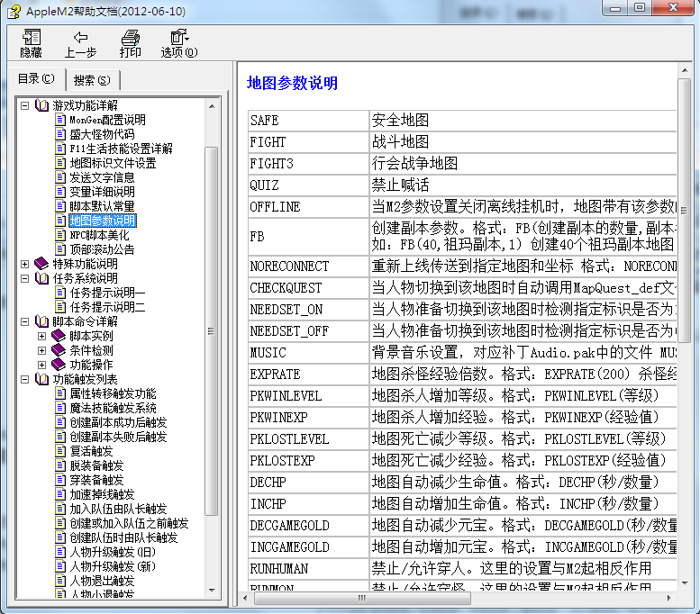This screenshot has width=700, height=614.
Task: Click the NORECONNECT table cell
Action: click(x=308, y=266)
